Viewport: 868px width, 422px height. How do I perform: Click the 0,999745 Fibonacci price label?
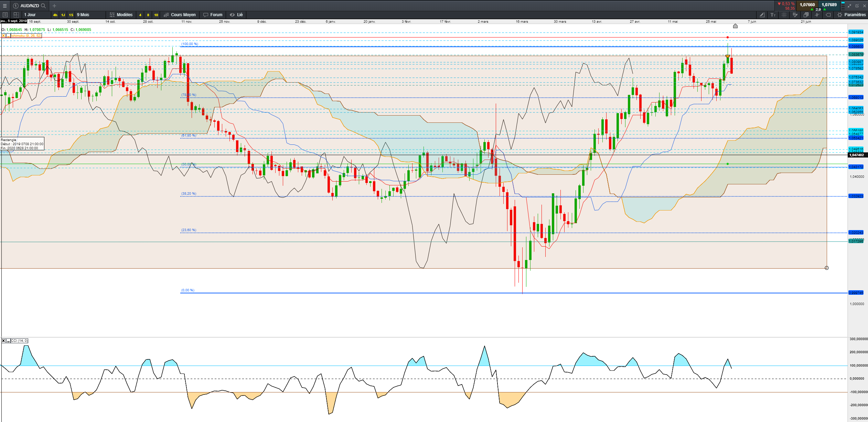pos(856,293)
